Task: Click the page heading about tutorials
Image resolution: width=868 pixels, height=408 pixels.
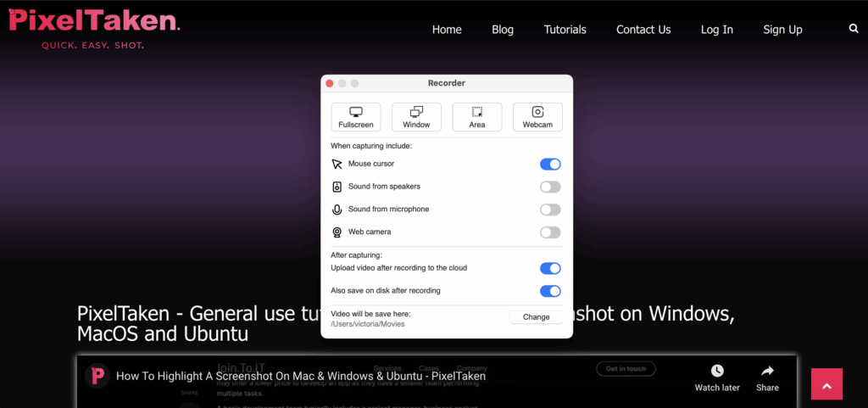Action: point(406,324)
